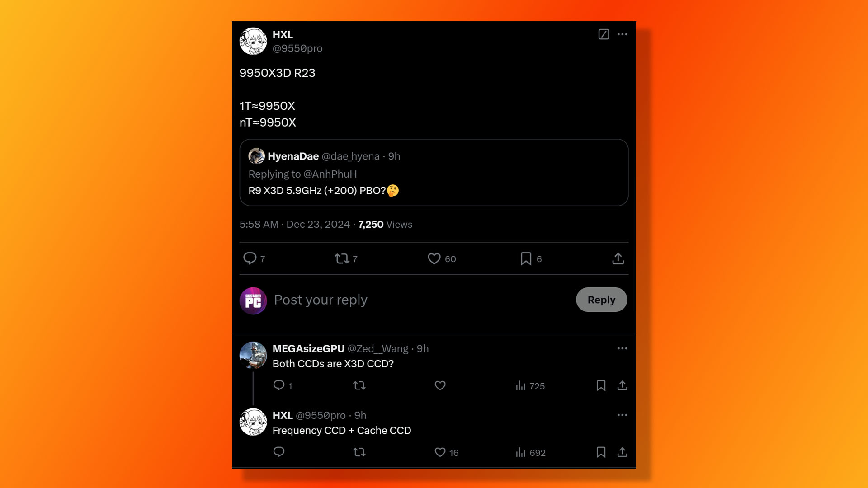Click the share/upload icon on HXL's post
The height and width of the screenshot is (488, 868).
[x=618, y=258]
